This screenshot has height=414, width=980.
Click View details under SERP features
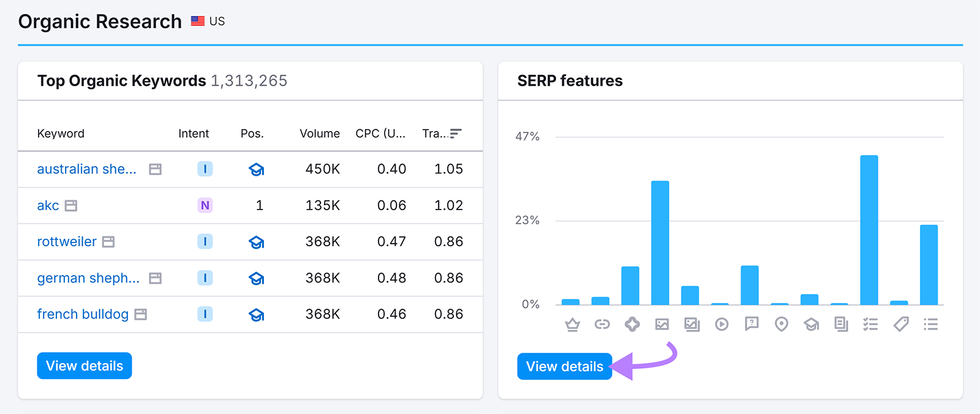pos(564,366)
